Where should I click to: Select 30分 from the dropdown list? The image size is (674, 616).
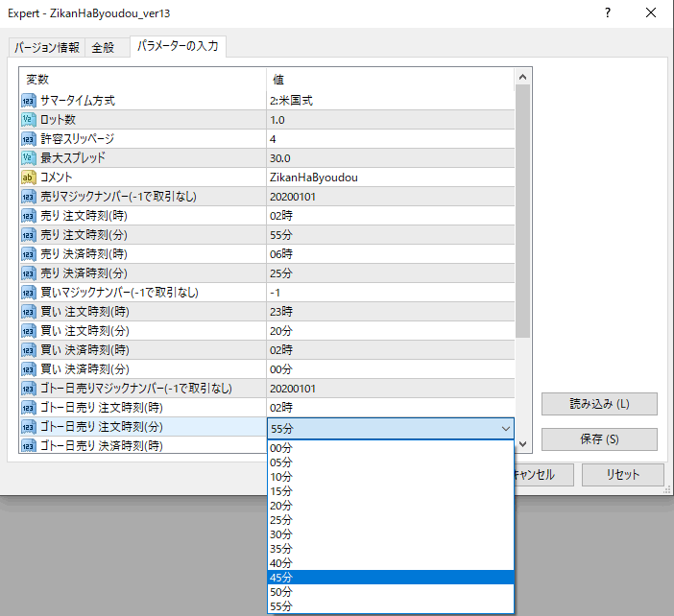point(391,534)
